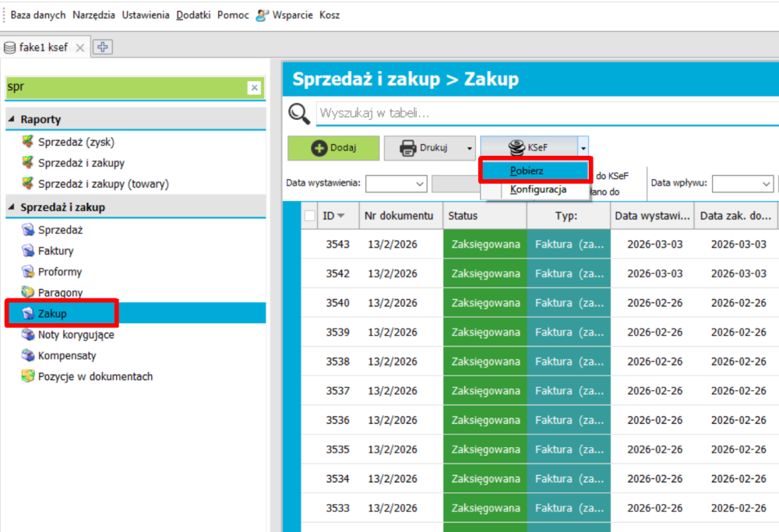This screenshot has height=532, width=779.
Task: Click the add new tab plus icon
Action: pyautogui.click(x=102, y=47)
